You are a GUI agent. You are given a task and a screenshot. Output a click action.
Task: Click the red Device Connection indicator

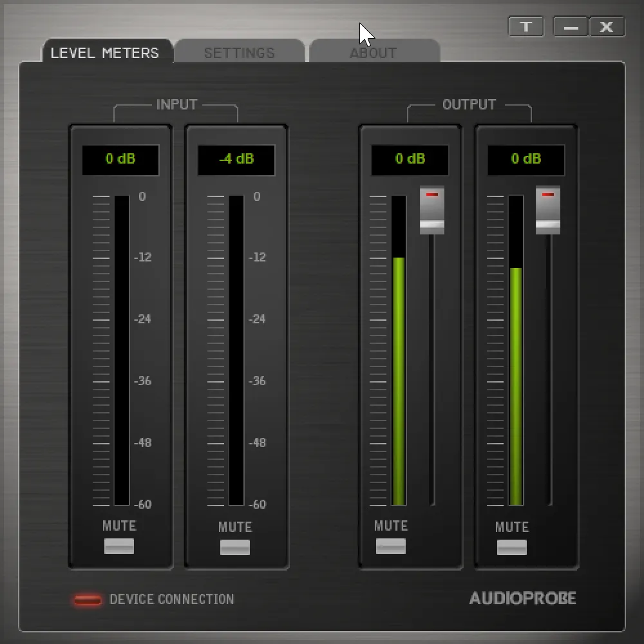pos(88,600)
